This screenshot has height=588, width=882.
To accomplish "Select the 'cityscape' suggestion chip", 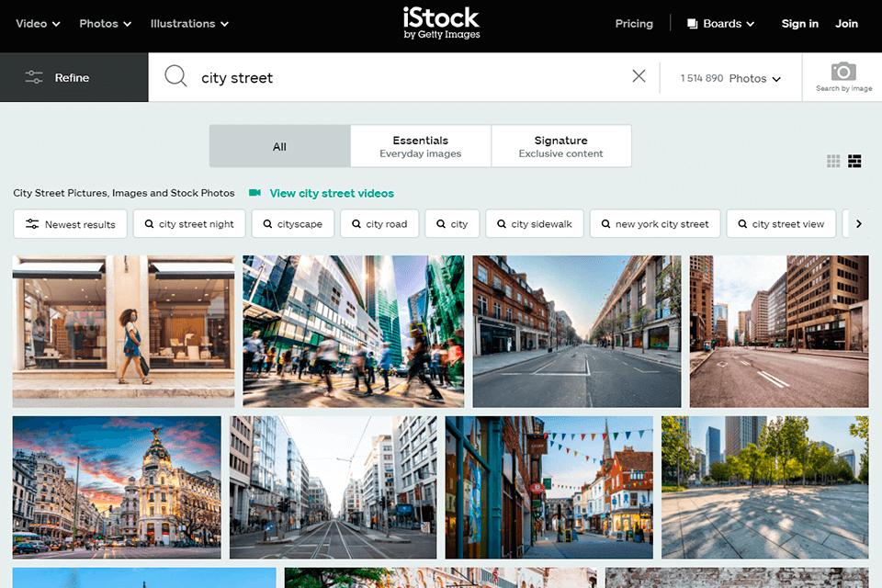I will point(292,224).
